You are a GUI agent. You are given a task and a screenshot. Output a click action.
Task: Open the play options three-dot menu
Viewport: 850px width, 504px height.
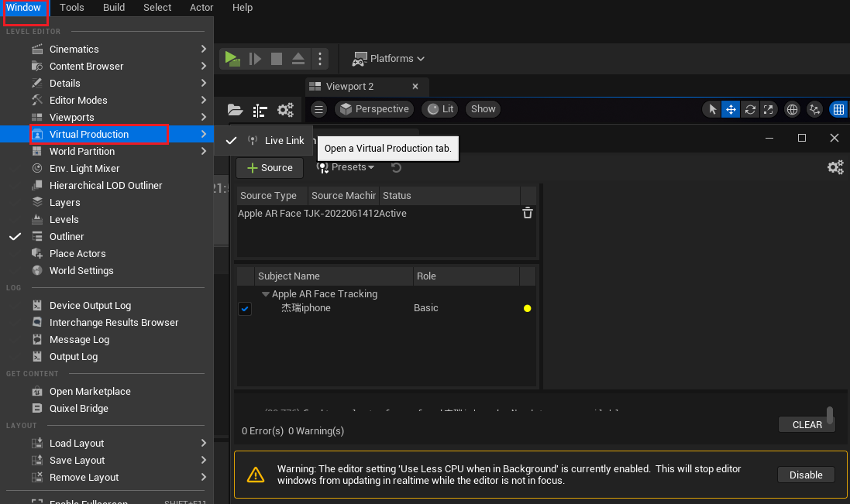click(x=320, y=59)
